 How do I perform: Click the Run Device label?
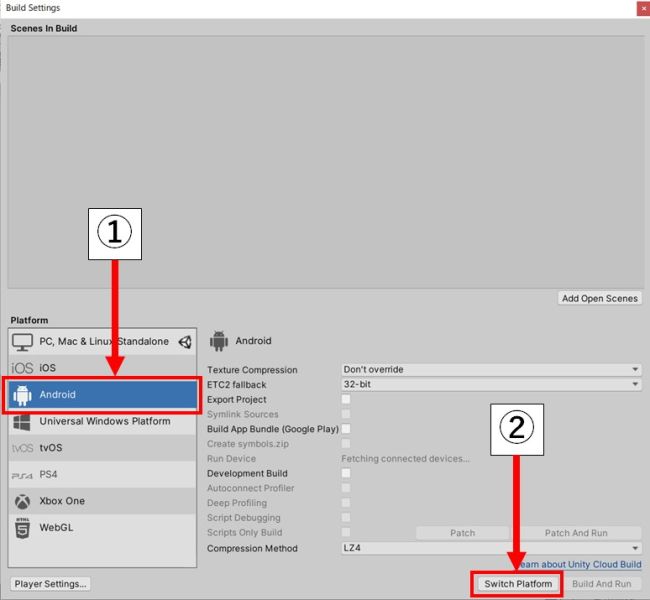pyautogui.click(x=231, y=459)
